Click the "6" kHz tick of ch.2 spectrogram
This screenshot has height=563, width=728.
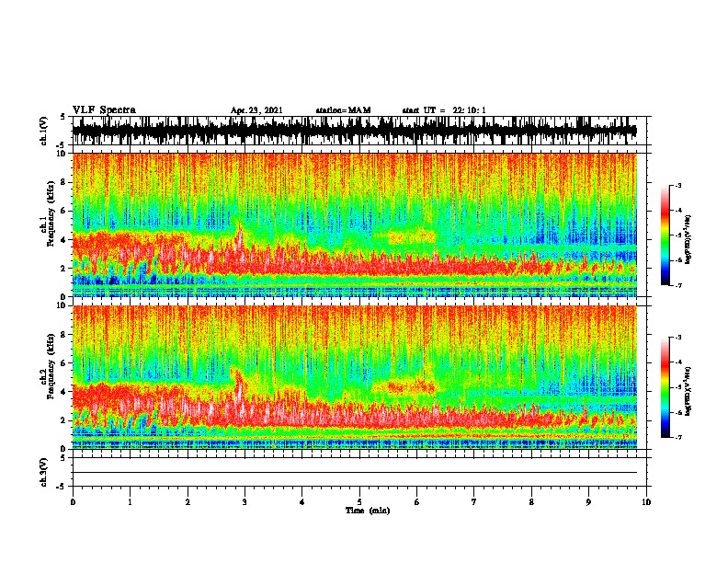tap(63, 363)
